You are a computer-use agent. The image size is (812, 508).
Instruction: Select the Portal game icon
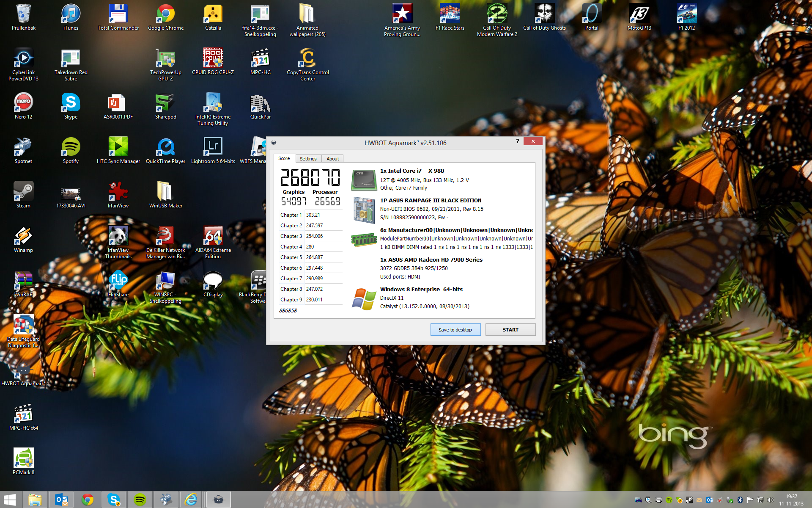tap(592, 17)
